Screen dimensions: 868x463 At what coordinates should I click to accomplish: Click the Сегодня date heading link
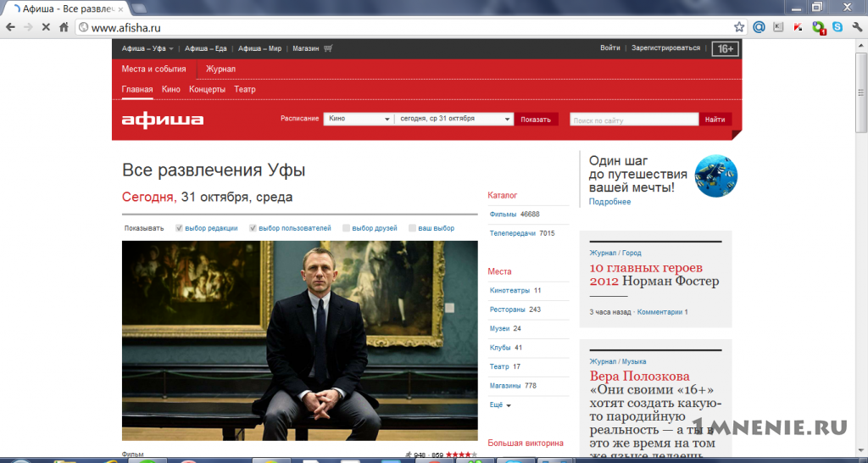coord(148,198)
